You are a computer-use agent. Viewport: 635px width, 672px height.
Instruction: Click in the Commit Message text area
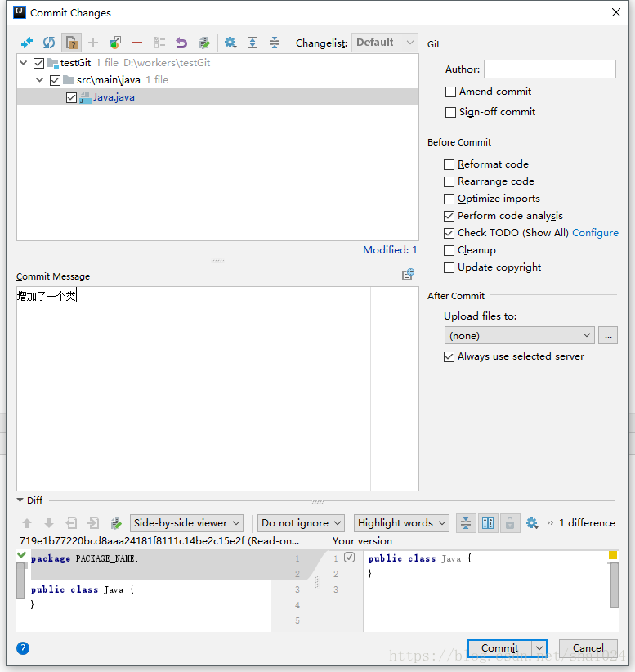217,388
